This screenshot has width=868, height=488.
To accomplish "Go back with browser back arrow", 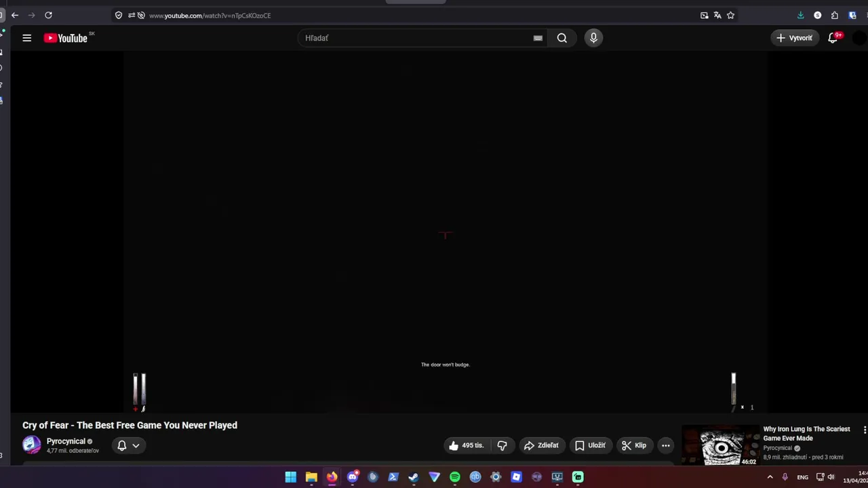I will (14, 15).
